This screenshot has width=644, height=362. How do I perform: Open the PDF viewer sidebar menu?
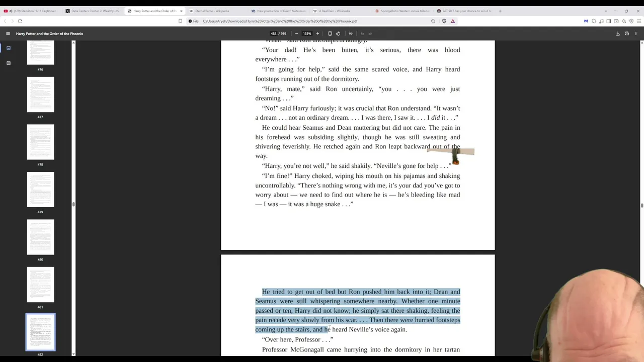8,34
